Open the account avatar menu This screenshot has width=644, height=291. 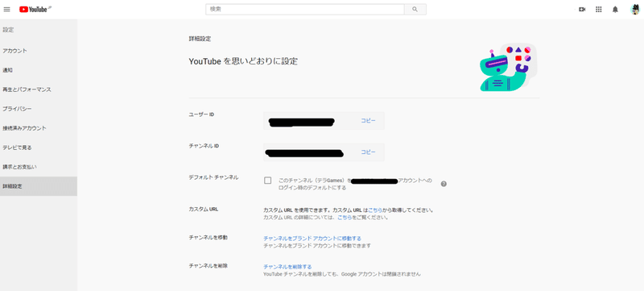[635, 10]
